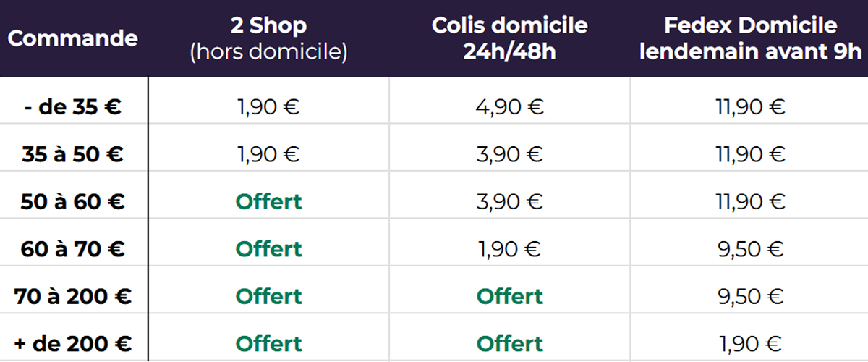868x362 pixels.
Task: Click Offert in 2 Shop for 50 à 60 €
Action: pos(268,201)
